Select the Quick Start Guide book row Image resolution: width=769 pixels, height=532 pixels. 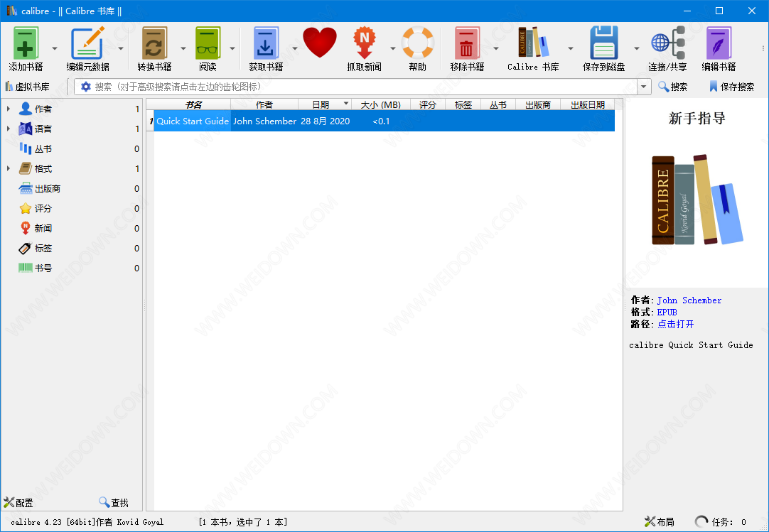(x=384, y=121)
